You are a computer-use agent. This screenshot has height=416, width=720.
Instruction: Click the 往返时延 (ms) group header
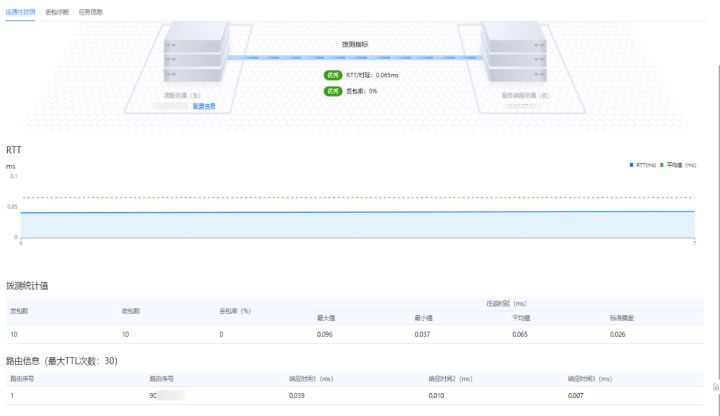tap(506, 304)
